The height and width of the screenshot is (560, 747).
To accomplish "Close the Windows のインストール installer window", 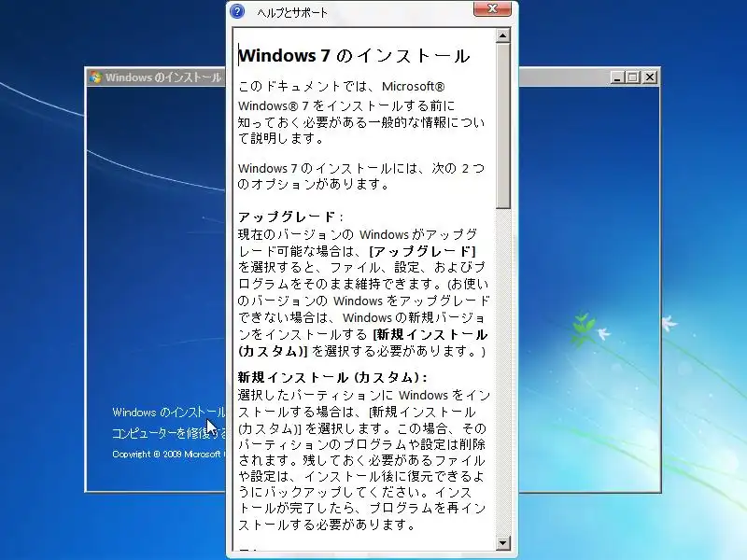I will [x=649, y=77].
